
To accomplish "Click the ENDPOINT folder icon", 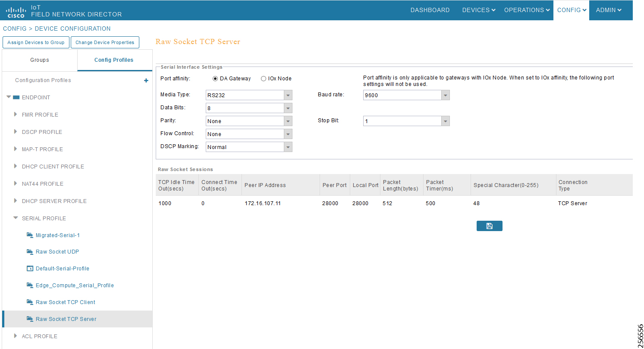I will (x=16, y=97).
